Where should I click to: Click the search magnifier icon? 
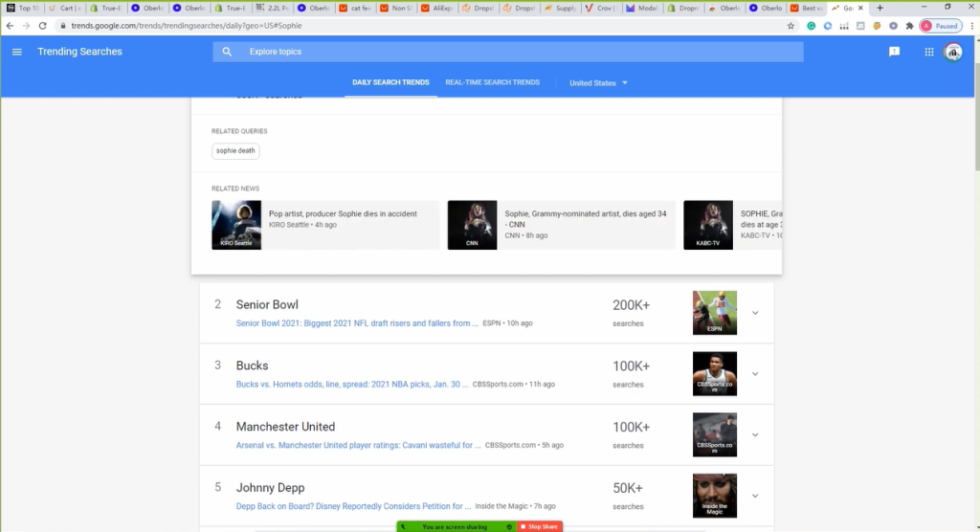click(x=227, y=52)
